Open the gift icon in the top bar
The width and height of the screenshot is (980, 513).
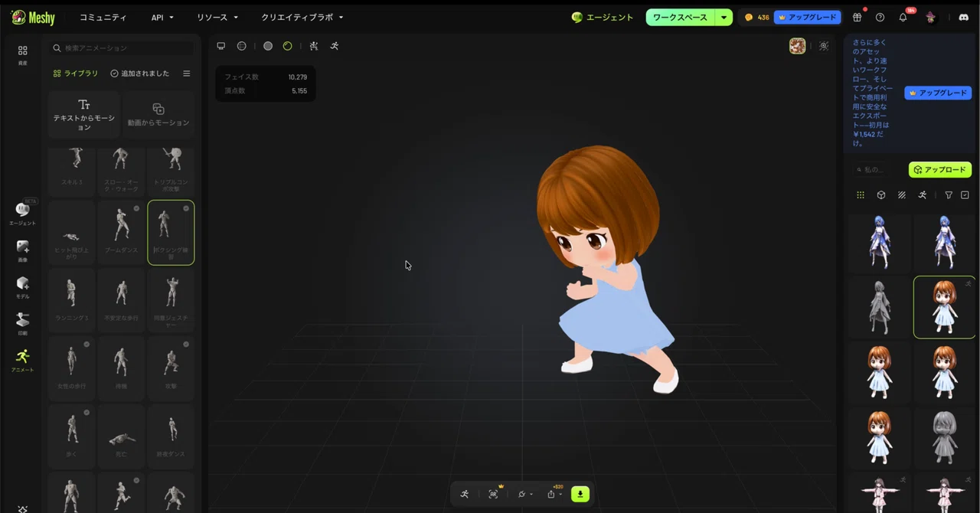point(857,17)
